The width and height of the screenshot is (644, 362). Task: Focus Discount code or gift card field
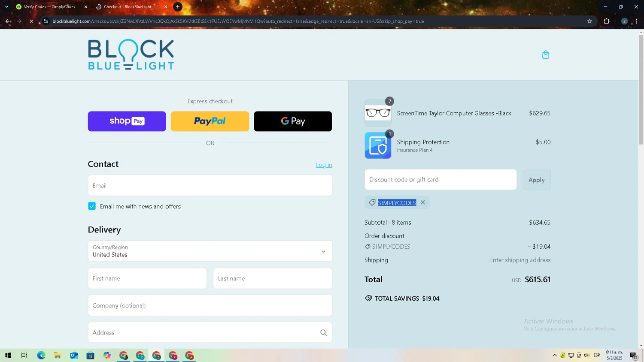[x=440, y=179]
